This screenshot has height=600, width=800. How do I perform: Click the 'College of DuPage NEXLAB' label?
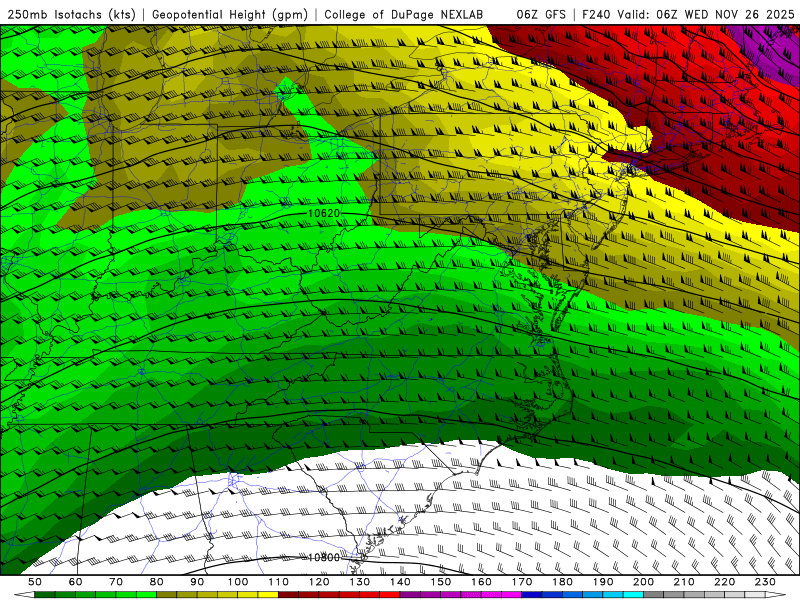[404, 15]
